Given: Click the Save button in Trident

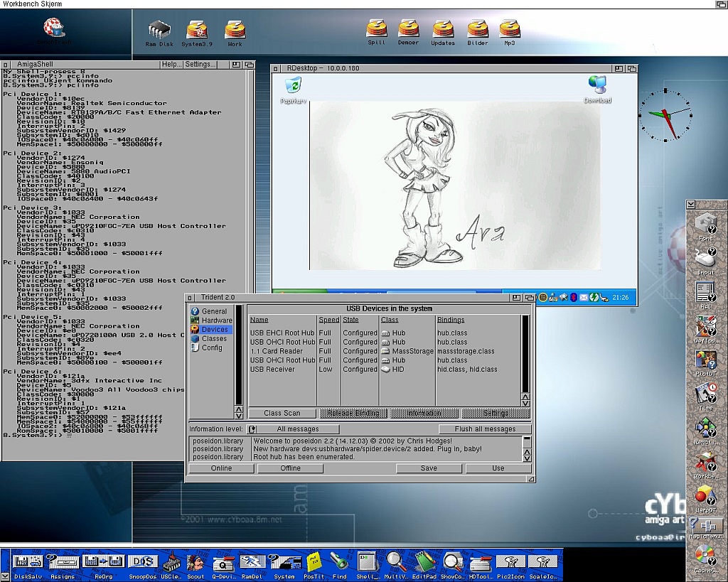Looking at the screenshot, I should 429,468.
